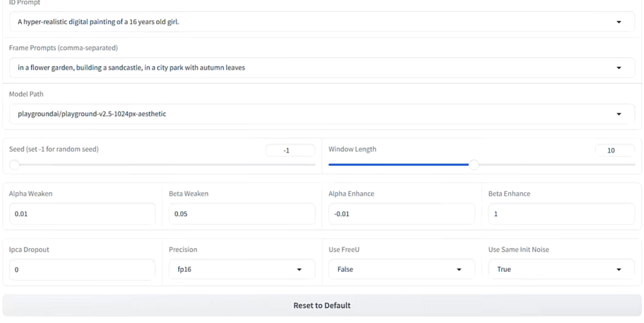Open the Precision fp16 dropdown
This screenshot has width=644, height=323.
242,269
